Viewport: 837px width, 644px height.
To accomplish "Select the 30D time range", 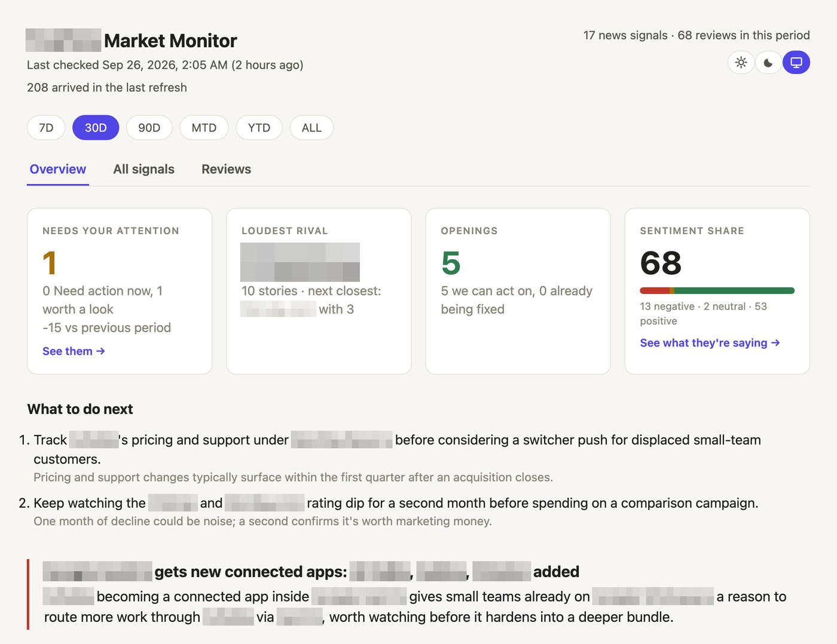I will [96, 128].
